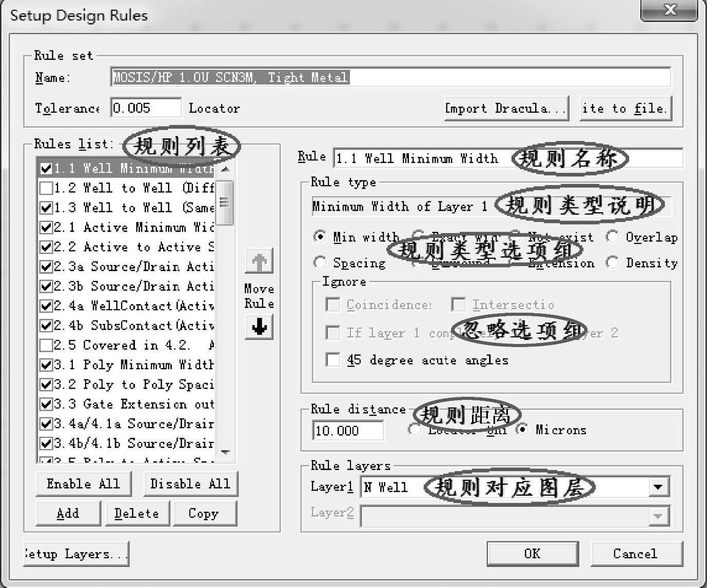Close the Setup Design Rules dialog
Viewport: 707px width, 588px height.
click(669, 10)
